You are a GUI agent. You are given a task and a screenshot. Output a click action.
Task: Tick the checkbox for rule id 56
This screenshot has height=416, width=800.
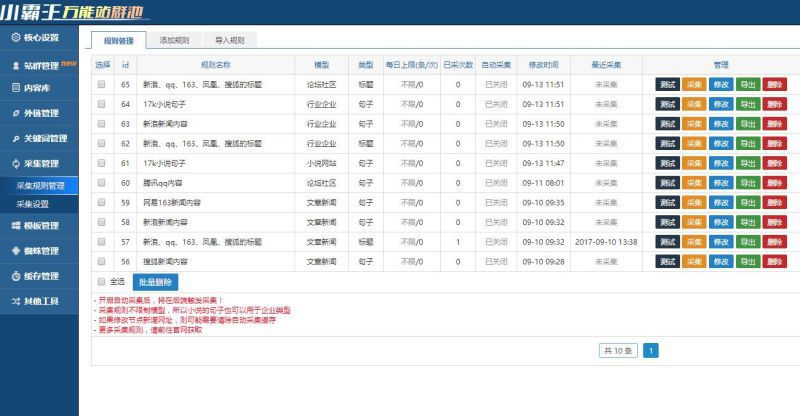point(102,261)
